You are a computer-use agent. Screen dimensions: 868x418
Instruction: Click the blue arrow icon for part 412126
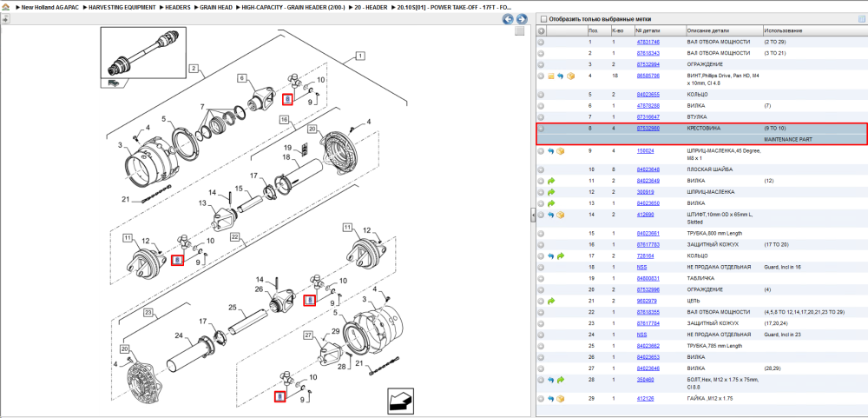pyautogui.click(x=551, y=399)
